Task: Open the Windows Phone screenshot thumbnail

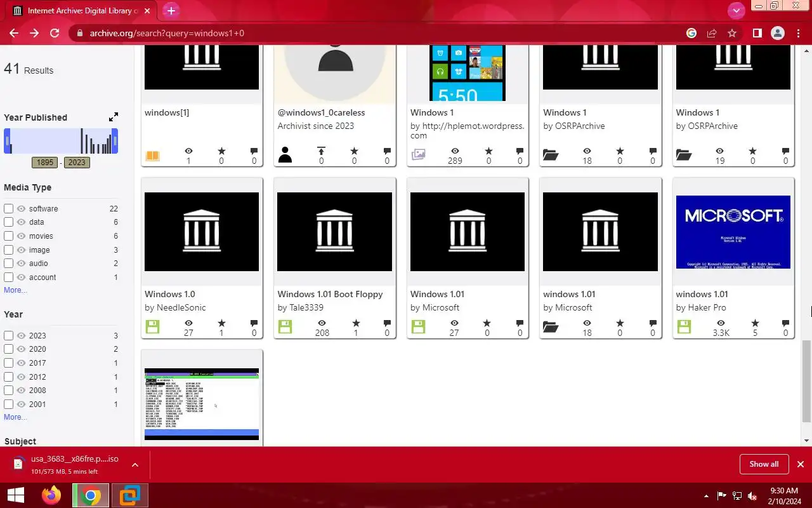Action: 468,72
